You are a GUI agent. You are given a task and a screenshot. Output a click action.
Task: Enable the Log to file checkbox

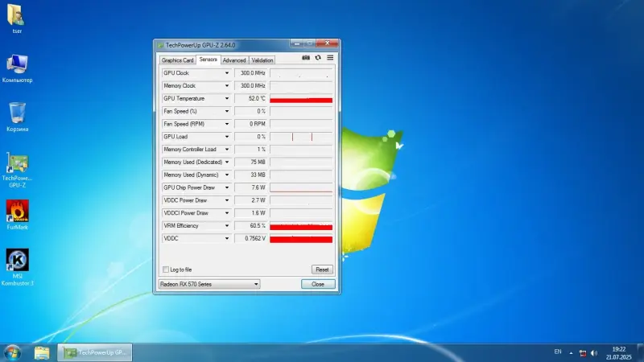coord(166,269)
